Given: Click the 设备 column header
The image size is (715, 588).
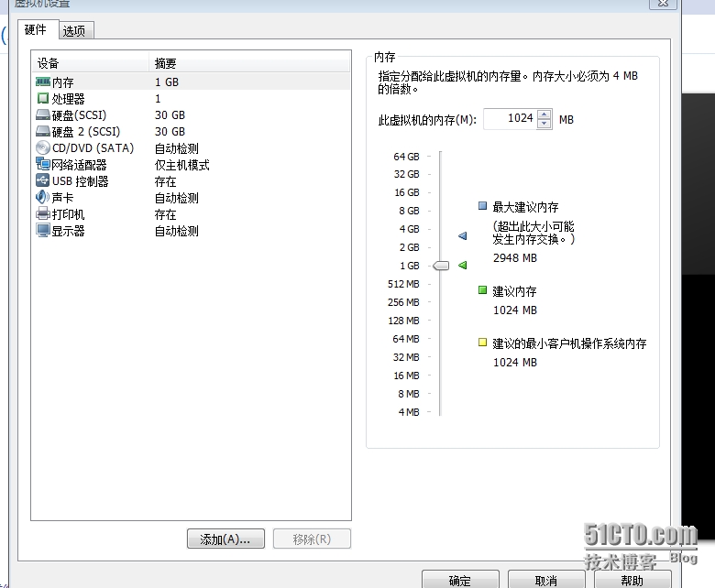Looking at the screenshot, I should click(x=90, y=63).
